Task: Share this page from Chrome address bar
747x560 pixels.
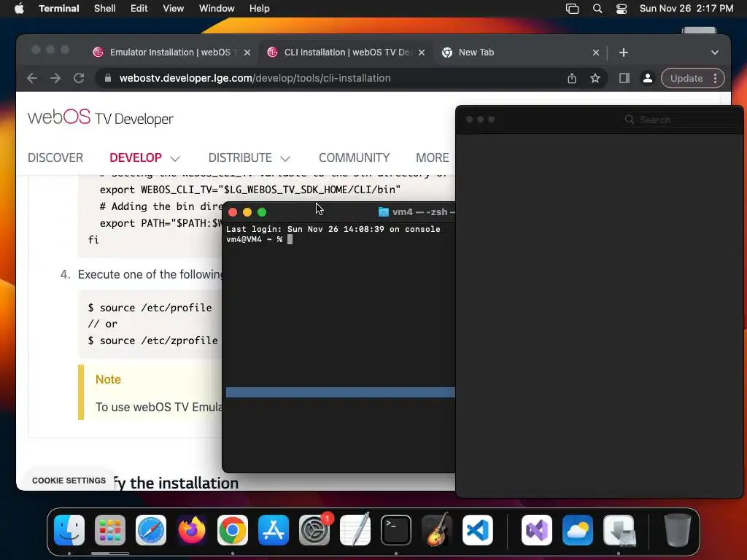Action: point(572,78)
